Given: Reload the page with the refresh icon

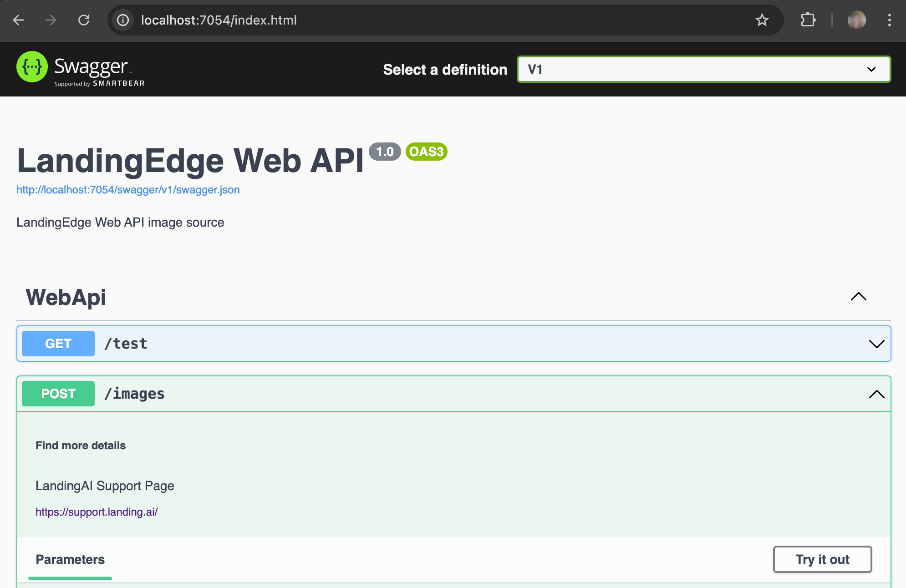Looking at the screenshot, I should [x=84, y=20].
